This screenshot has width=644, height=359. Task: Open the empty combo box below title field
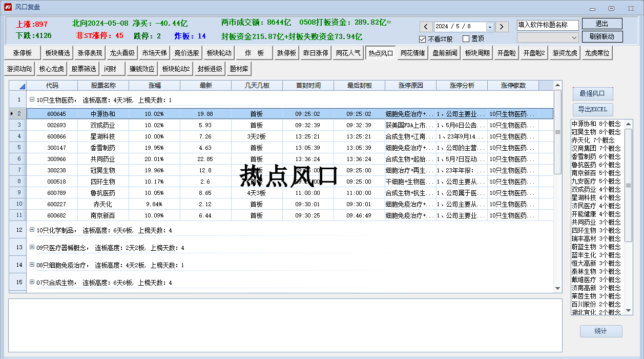point(548,37)
